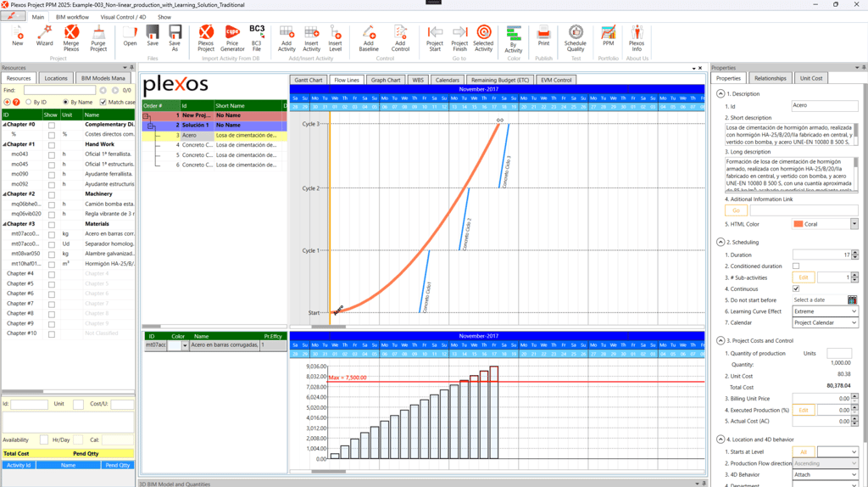
Task: Open a project file
Action: click(x=130, y=36)
